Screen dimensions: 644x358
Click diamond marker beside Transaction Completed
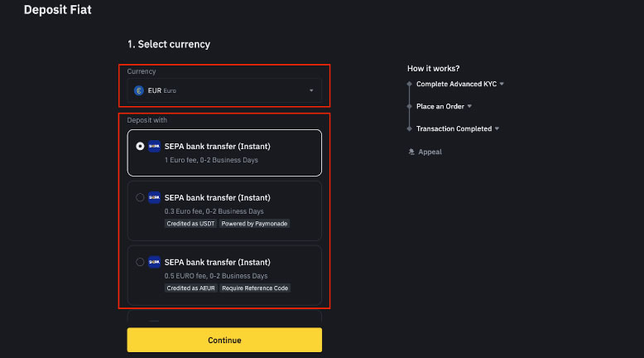409,129
